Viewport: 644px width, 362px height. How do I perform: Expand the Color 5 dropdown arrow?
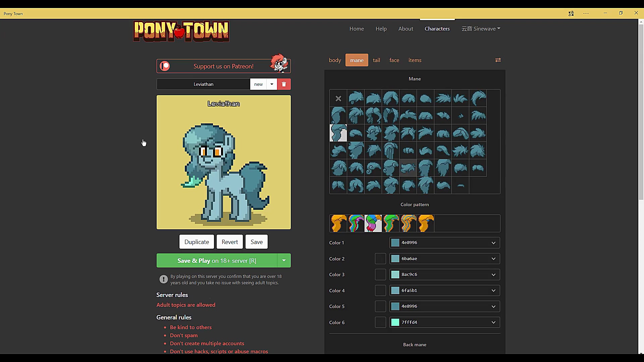(x=493, y=306)
